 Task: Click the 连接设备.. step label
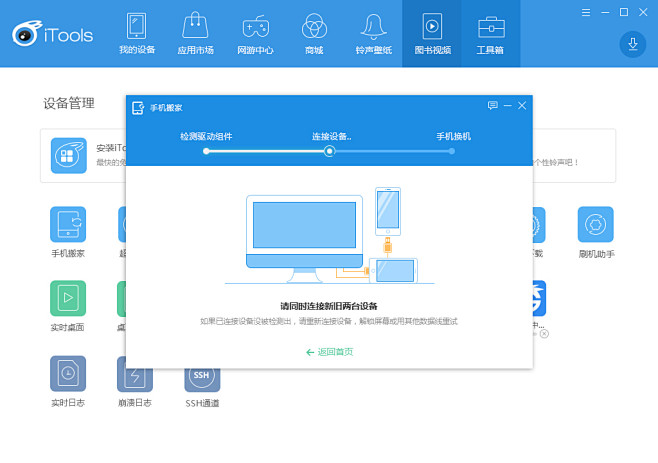coord(332,136)
